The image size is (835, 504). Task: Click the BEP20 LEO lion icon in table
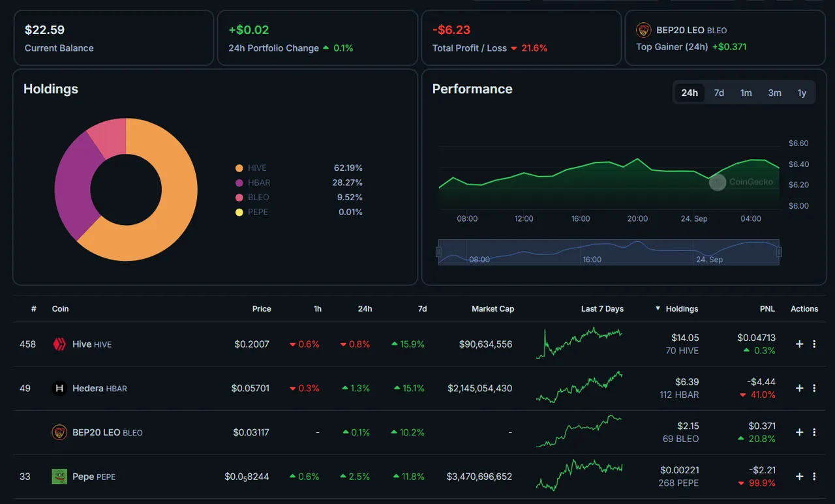pyautogui.click(x=59, y=432)
